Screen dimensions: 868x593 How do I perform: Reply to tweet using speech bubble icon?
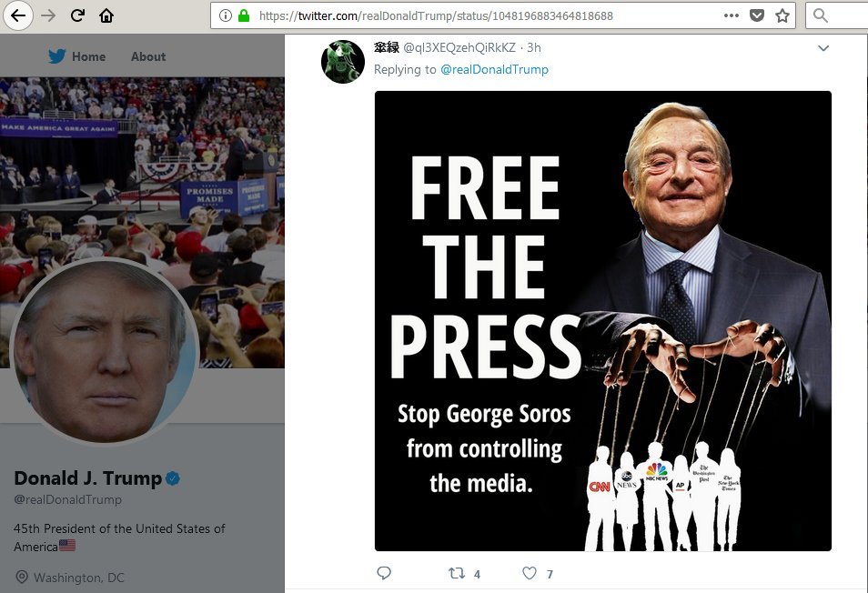coord(384,573)
